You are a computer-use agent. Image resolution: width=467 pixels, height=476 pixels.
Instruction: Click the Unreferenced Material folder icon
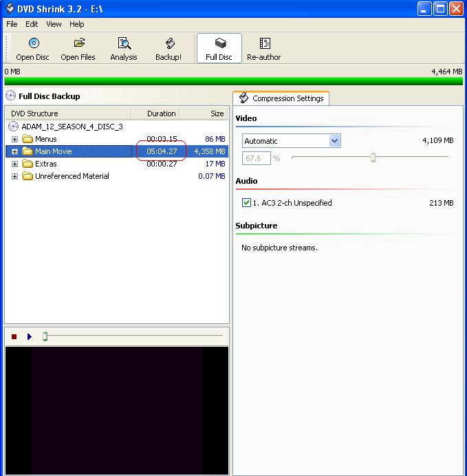pyautogui.click(x=28, y=176)
